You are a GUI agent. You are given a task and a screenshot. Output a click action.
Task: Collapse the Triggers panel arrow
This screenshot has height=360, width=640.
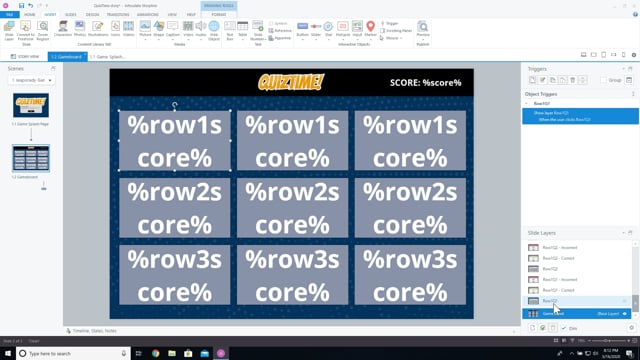pyautogui.click(x=623, y=69)
